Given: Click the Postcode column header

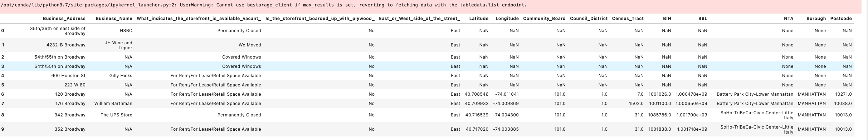Looking at the screenshot, I should (841, 19).
